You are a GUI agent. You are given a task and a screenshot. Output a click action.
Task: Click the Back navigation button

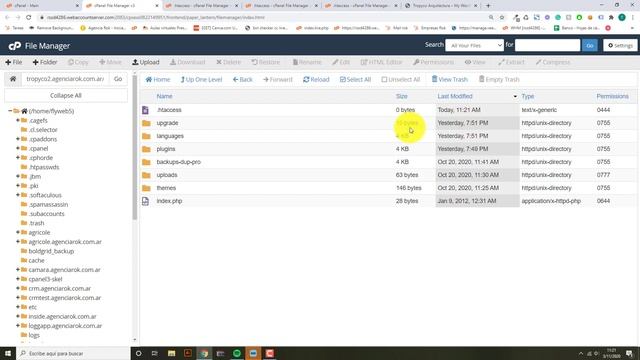[x=242, y=79]
